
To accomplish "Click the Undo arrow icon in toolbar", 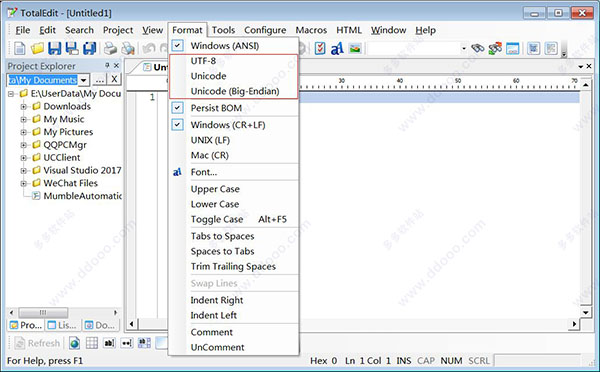I will pos(149,49).
